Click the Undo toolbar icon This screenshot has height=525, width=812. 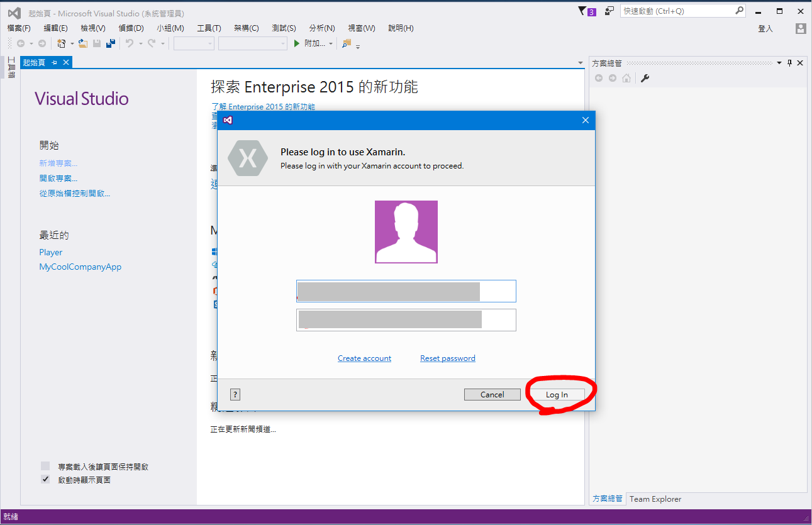(x=130, y=43)
